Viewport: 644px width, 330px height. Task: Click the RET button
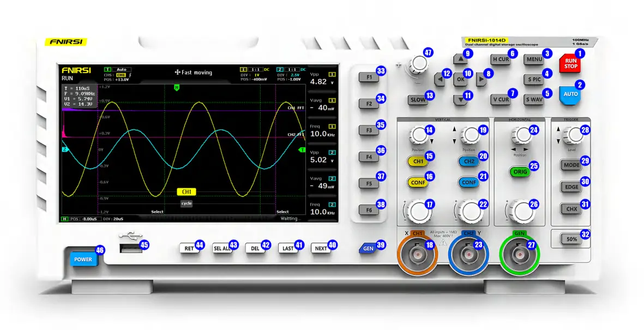point(189,248)
